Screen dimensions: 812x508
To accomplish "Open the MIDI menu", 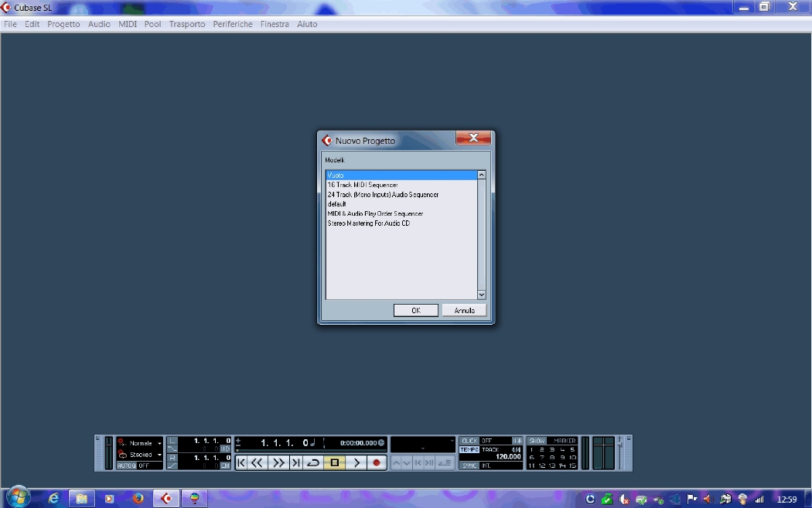I will pyautogui.click(x=128, y=24).
